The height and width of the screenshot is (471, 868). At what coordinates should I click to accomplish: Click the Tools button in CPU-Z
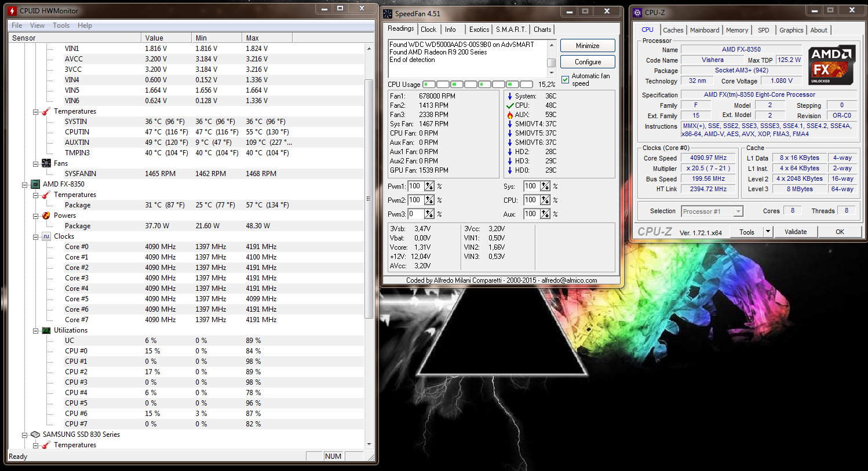pyautogui.click(x=747, y=232)
